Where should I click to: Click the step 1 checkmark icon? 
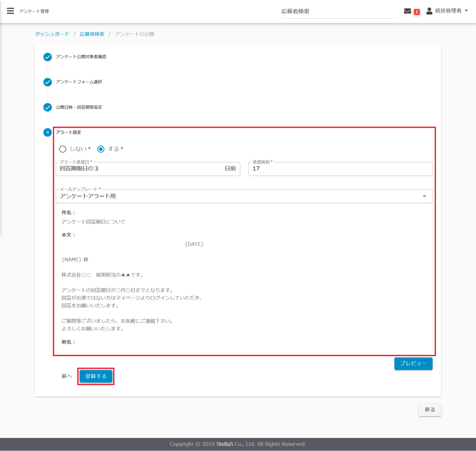47,57
